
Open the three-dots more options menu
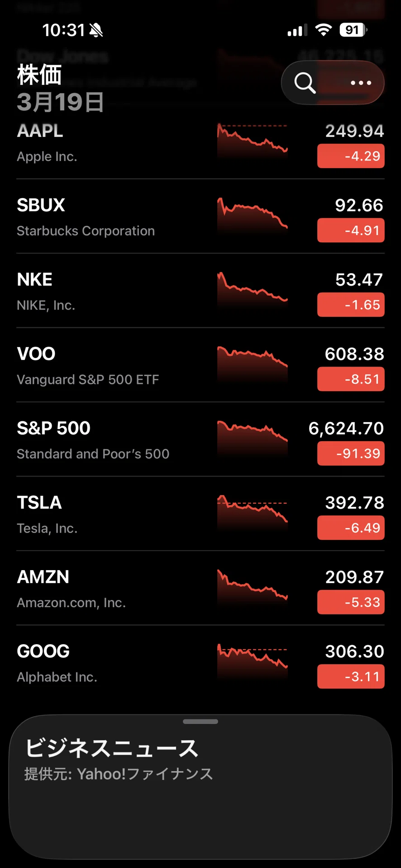click(361, 83)
